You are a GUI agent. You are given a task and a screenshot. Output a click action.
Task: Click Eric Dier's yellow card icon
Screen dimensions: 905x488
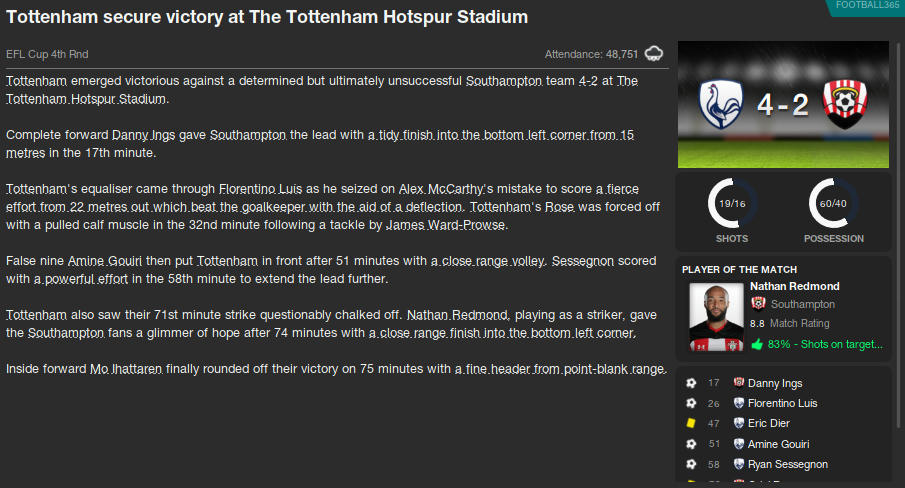pos(690,424)
